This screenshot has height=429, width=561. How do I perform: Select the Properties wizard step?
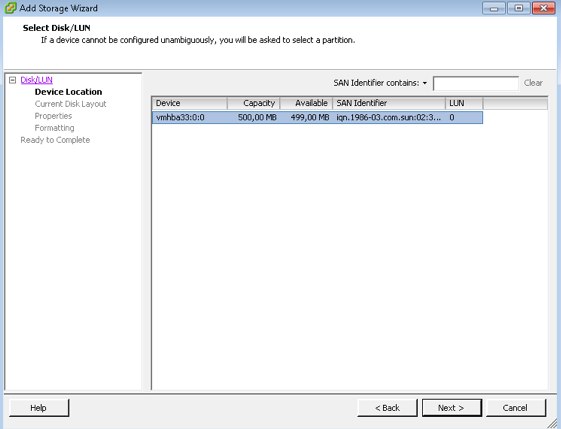53,116
